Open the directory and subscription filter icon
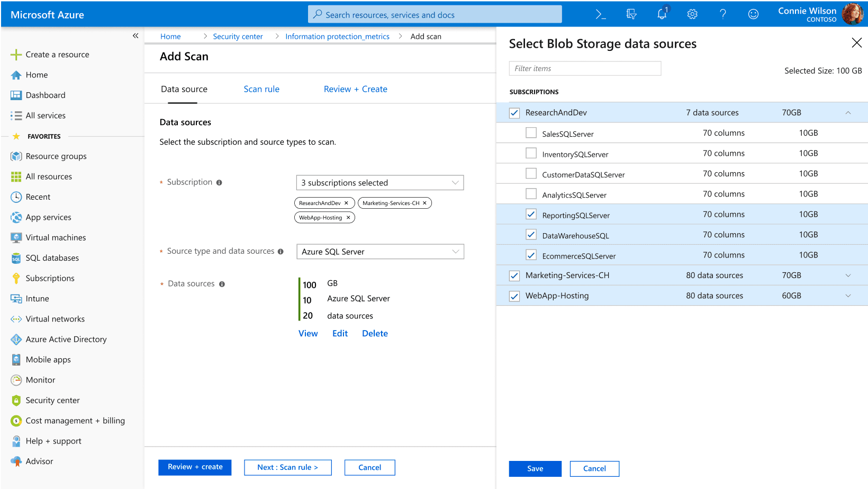 pyautogui.click(x=631, y=14)
